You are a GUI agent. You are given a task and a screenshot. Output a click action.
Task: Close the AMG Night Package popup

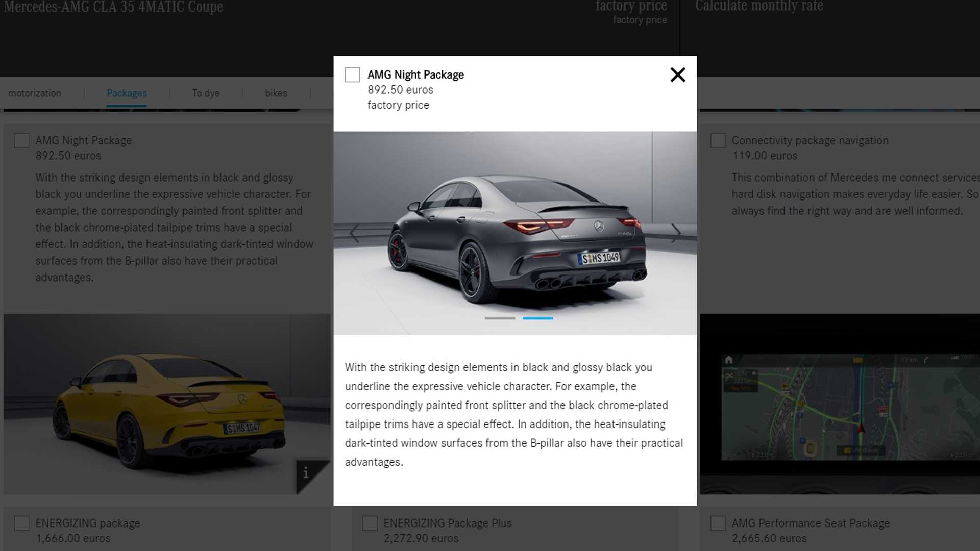click(x=677, y=75)
